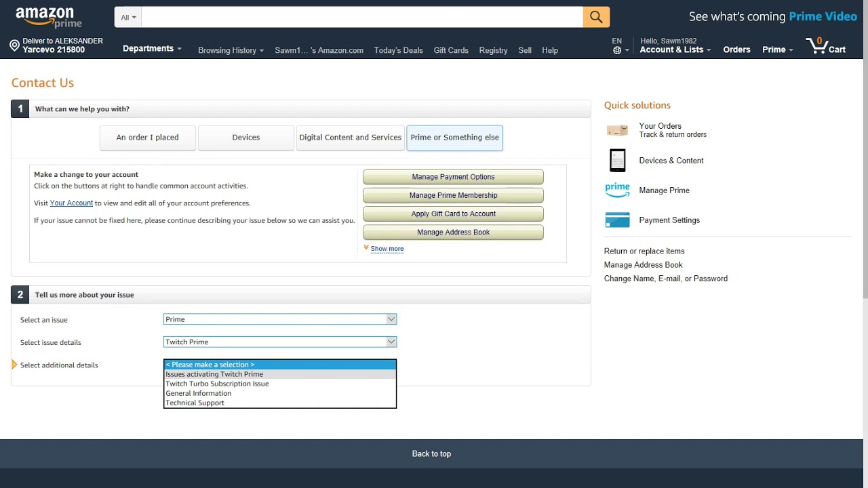The image size is (868, 488).
Task: Click the Manage Prime Membership button
Action: (x=453, y=195)
